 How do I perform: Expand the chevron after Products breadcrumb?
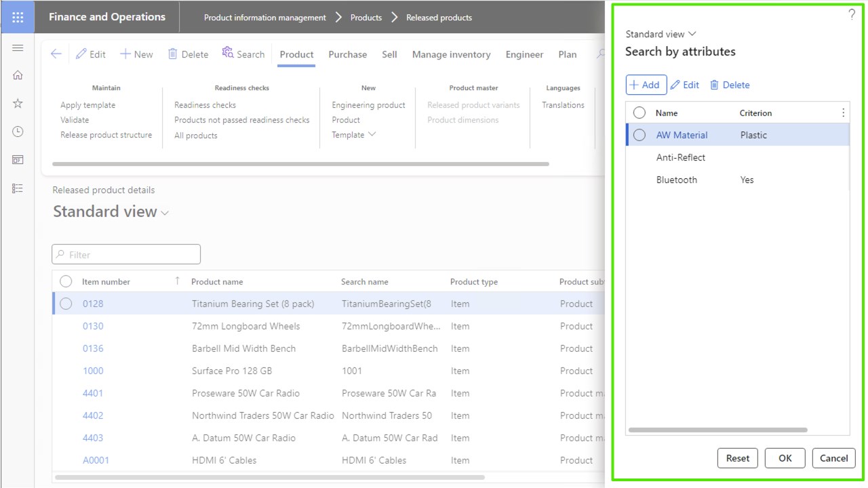coord(394,18)
